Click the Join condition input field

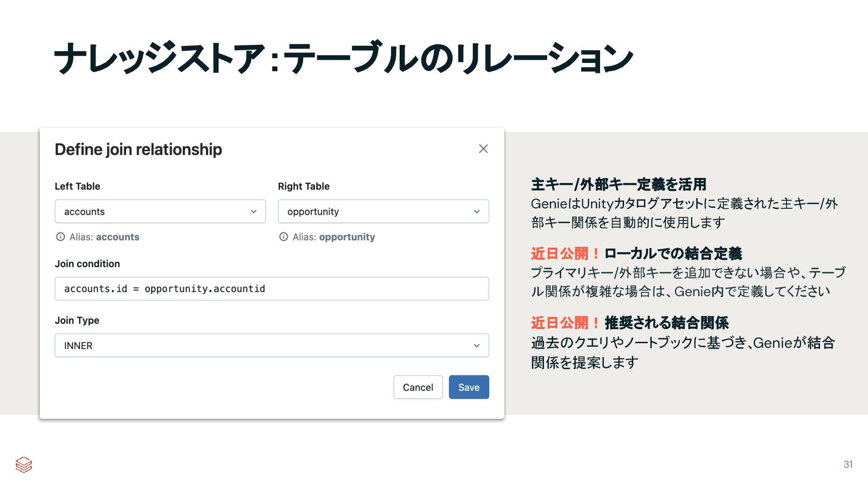pos(272,289)
